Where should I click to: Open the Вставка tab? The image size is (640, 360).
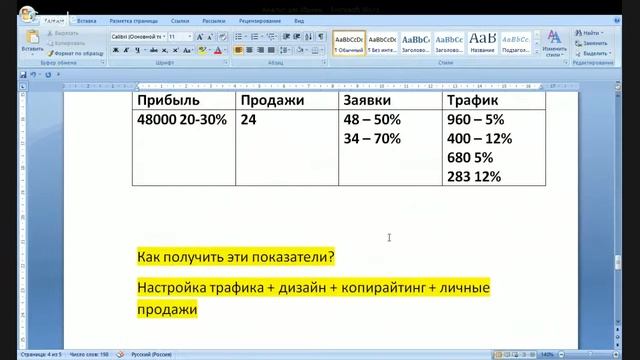click(x=87, y=21)
